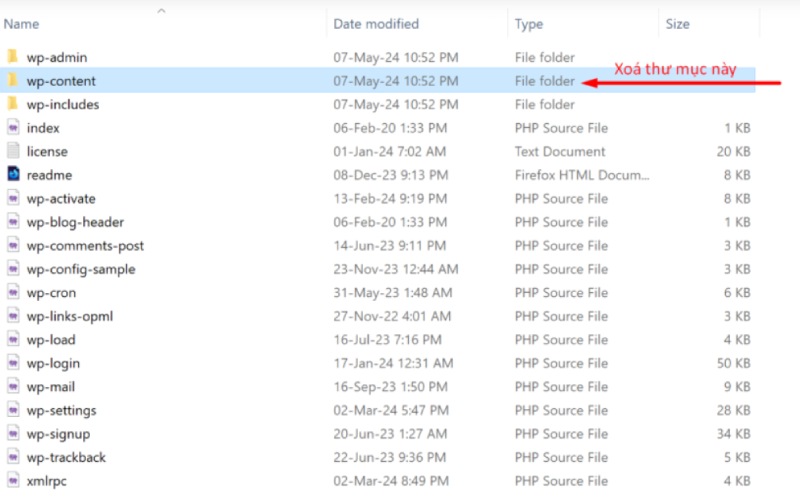Click the readme HTML file icon

(x=13, y=175)
